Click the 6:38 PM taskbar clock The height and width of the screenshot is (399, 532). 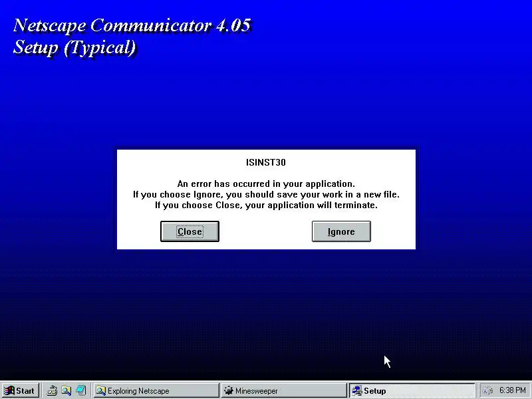click(512, 390)
